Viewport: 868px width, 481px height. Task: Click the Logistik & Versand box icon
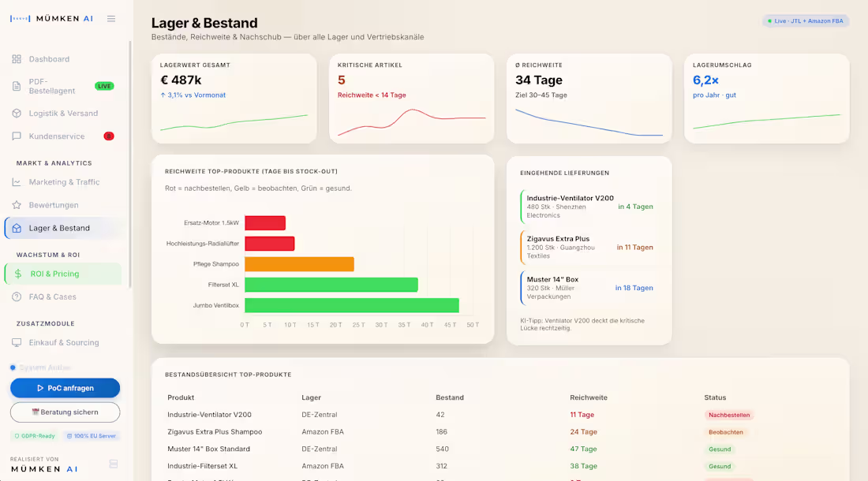tap(17, 114)
